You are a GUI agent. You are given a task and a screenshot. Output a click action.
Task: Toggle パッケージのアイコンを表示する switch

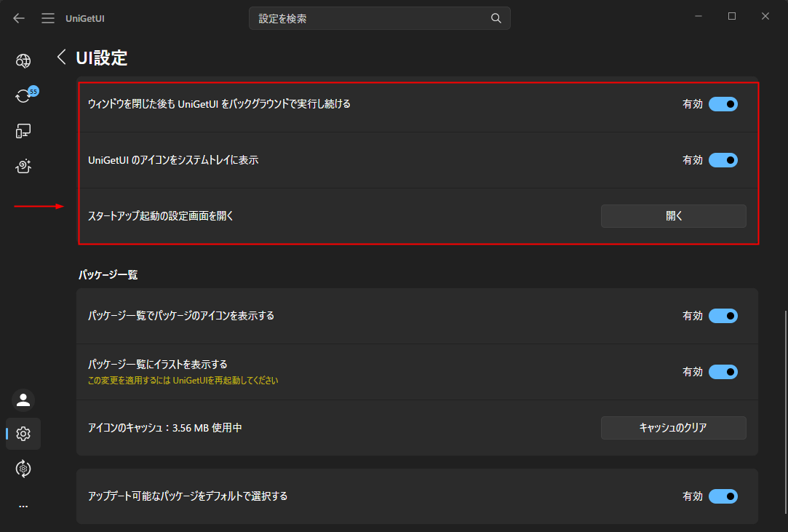(723, 316)
